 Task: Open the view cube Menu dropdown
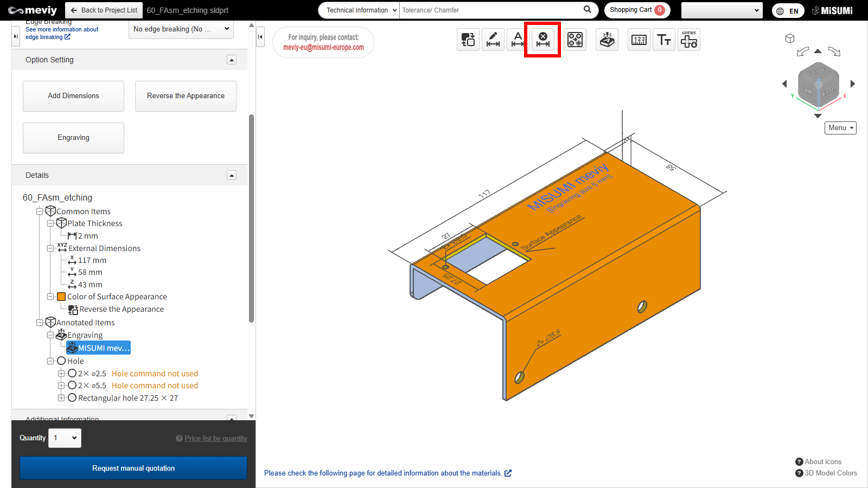840,128
